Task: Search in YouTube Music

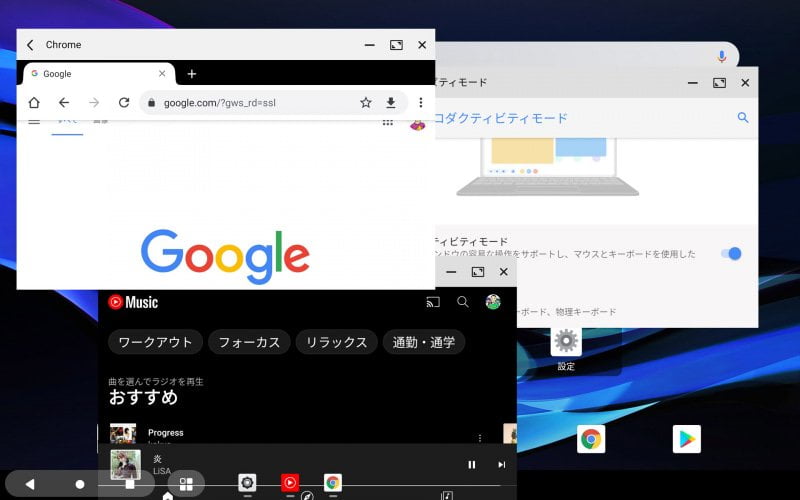Action: coord(463,302)
